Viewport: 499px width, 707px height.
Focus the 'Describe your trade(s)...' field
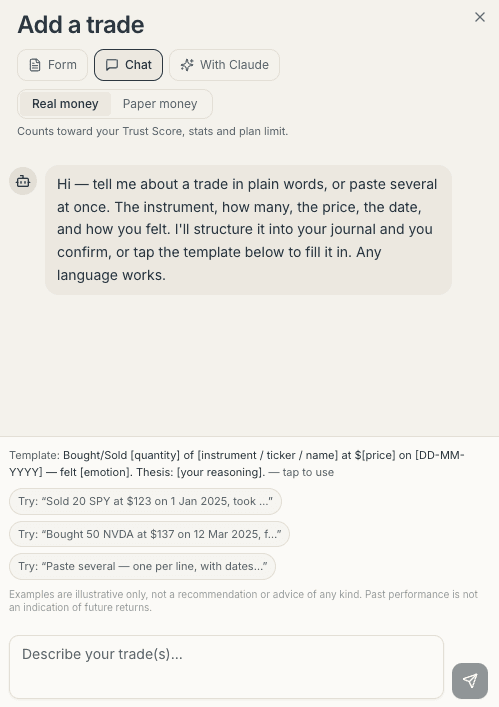tap(226, 667)
